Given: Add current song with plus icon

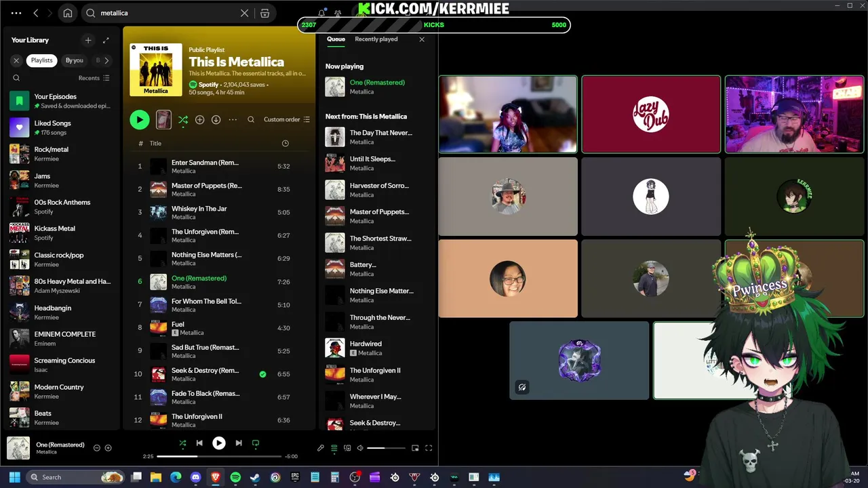Looking at the screenshot, I should pyautogui.click(x=108, y=448).
